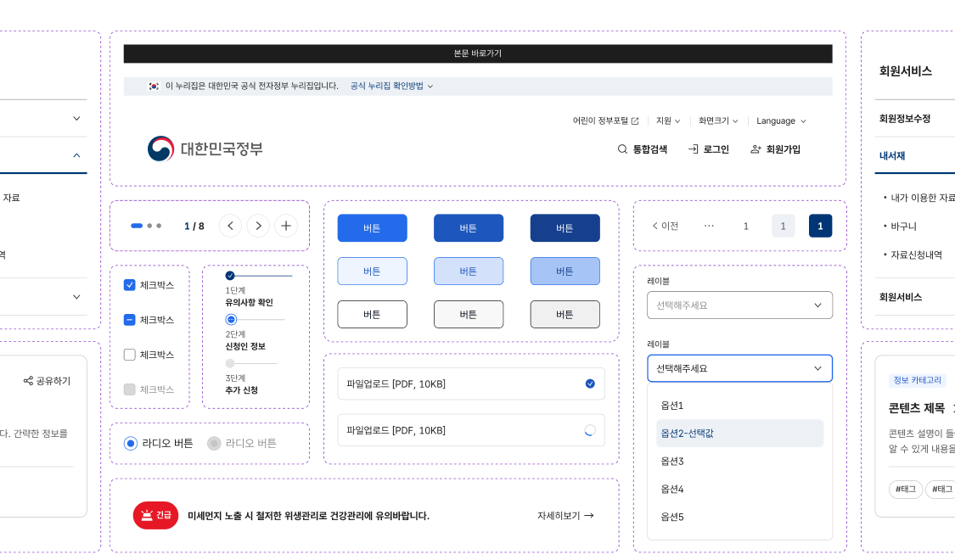Choose 옵션4 from the dropdown list

(x=739, y=490)
